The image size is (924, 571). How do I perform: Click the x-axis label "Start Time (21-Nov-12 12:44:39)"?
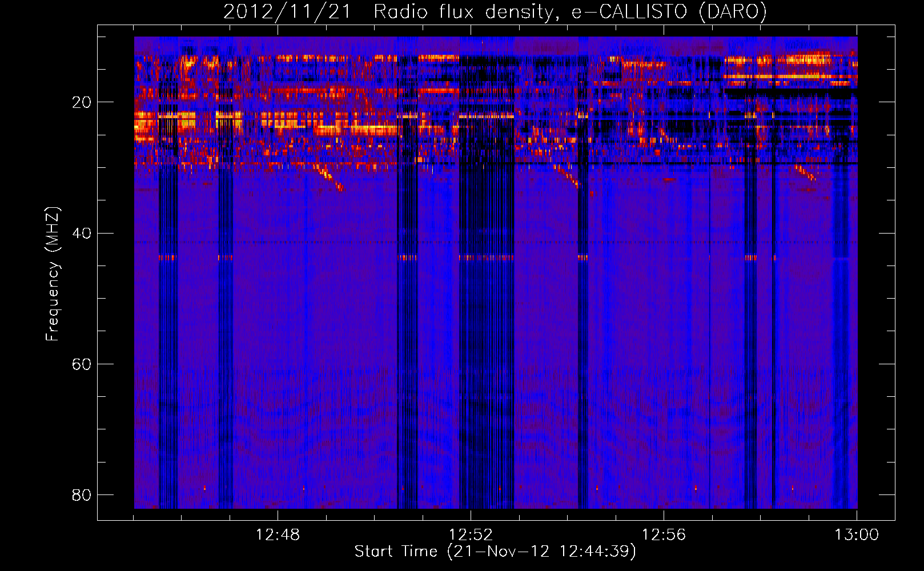point(495,552)
